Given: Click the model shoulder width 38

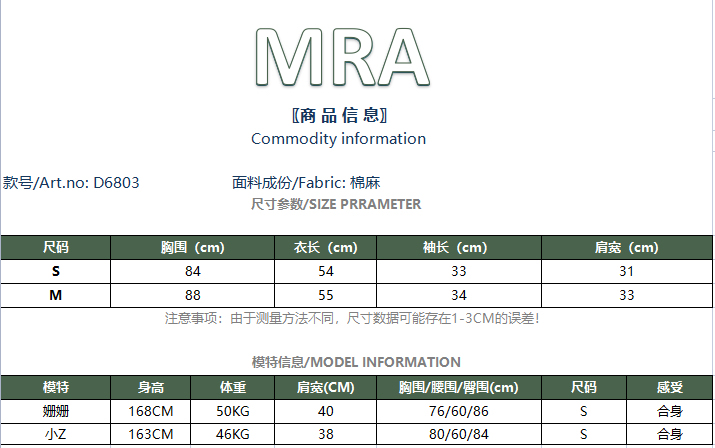Looking at the screenshot, I should (326, 434).
